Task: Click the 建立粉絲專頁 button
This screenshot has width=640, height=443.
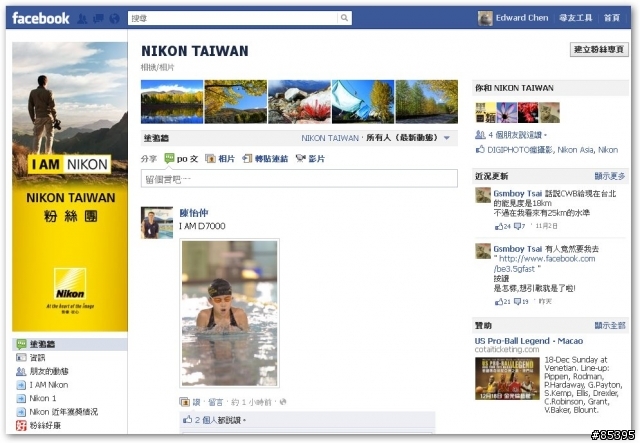Action: pyautogui.click(x=599, y=49)
